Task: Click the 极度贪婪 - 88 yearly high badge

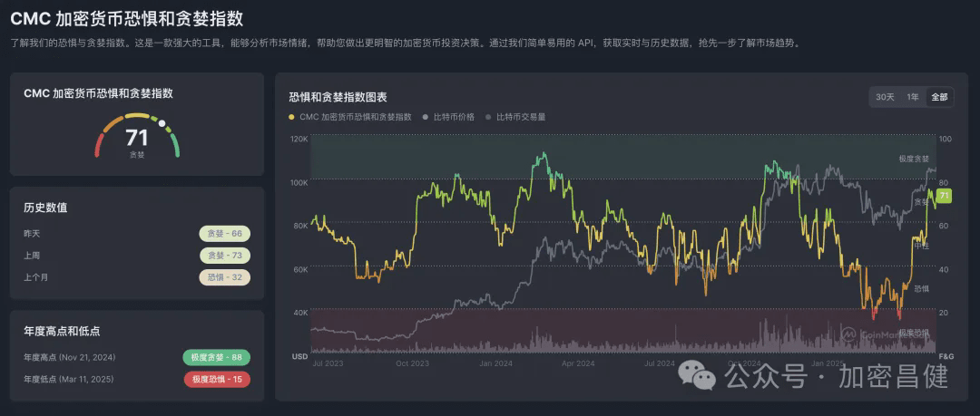Action: 216,358
